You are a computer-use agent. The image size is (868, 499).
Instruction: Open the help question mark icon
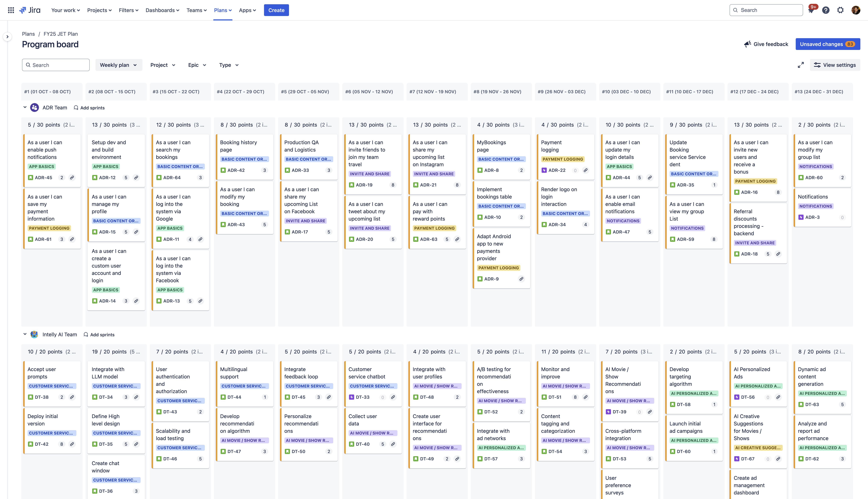coord(826,10)
